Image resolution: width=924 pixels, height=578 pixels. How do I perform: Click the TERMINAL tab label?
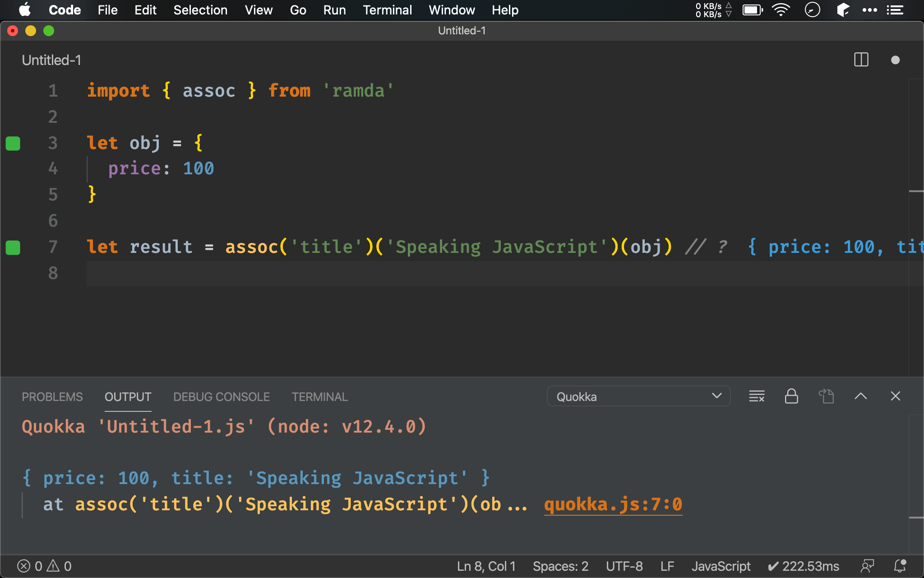pos(319,397)
